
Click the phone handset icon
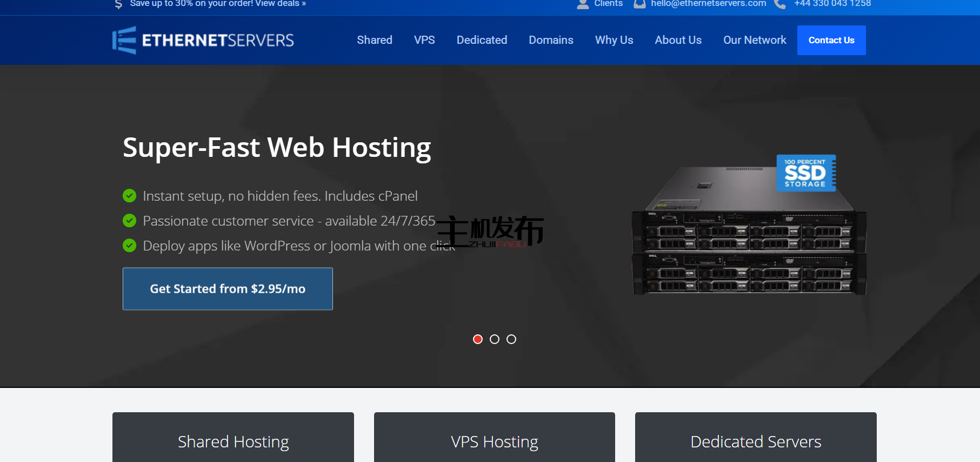tap(779, 4)
